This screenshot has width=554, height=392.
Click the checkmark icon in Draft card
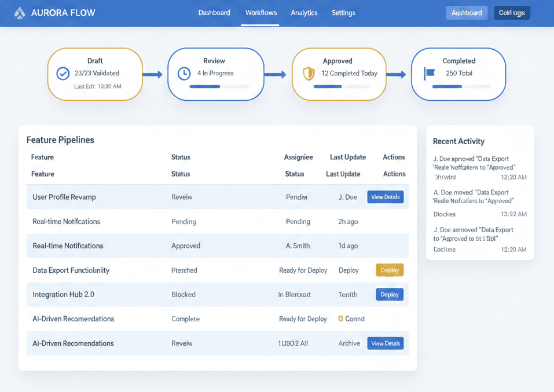(x=63, y=74)
